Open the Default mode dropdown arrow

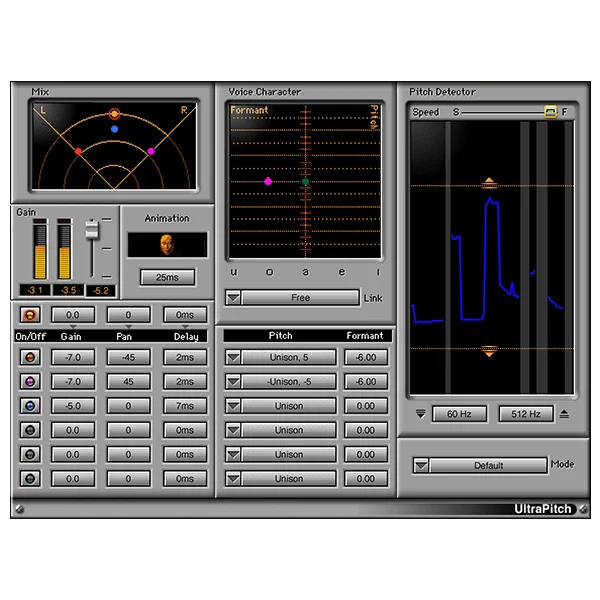tap(421, 466)
